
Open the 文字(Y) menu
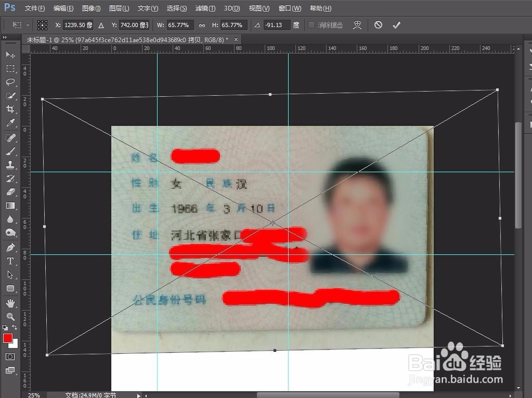point(147,8)
